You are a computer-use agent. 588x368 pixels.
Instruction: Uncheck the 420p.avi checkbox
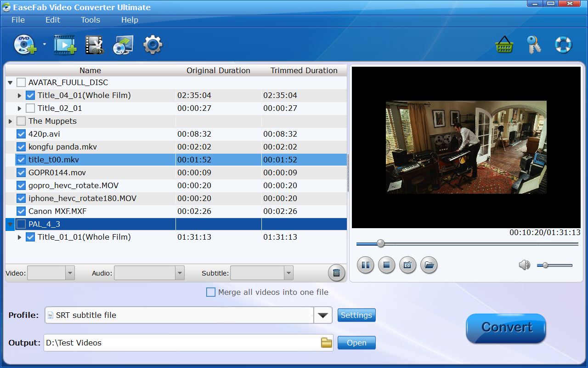pyautogui.click(x=21, y=134)
